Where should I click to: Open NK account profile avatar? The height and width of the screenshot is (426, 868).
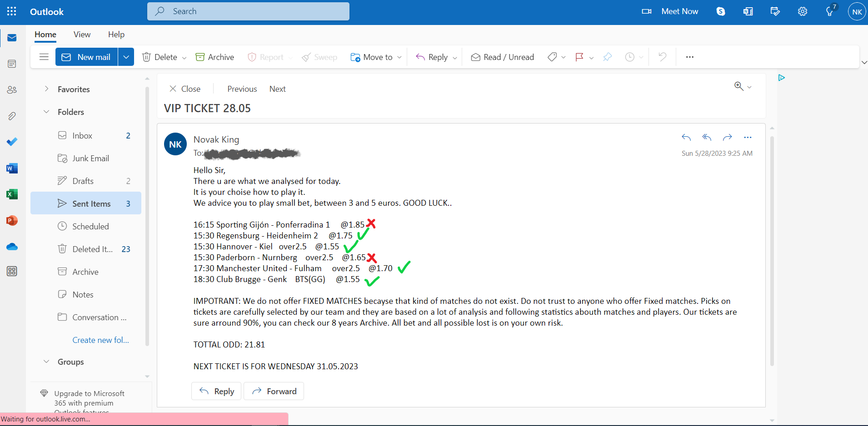click(857, 12)
